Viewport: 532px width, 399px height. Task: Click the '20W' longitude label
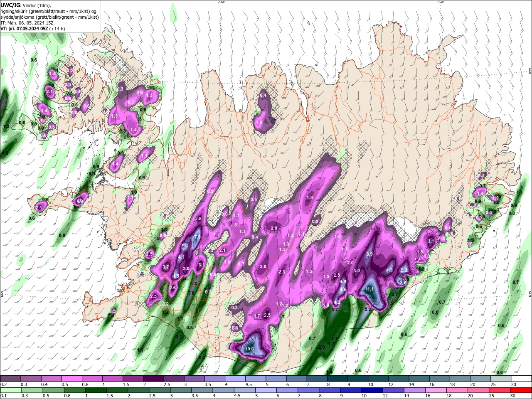tap(221, 2)
